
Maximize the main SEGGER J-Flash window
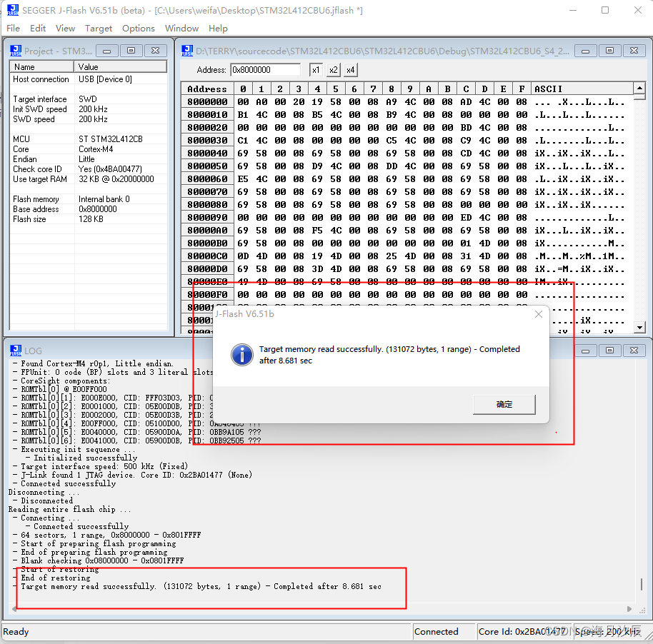click(605, 10)
